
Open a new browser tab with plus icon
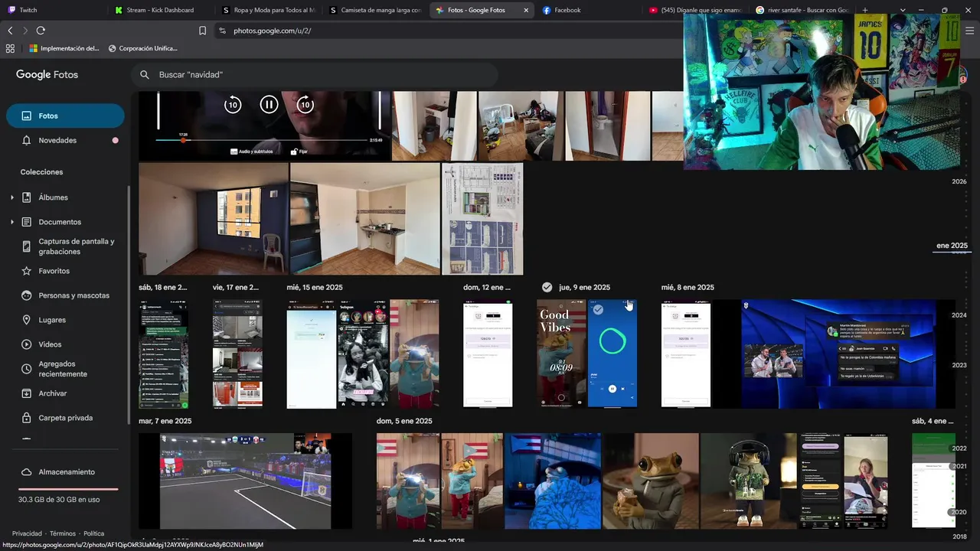(865, 10)
